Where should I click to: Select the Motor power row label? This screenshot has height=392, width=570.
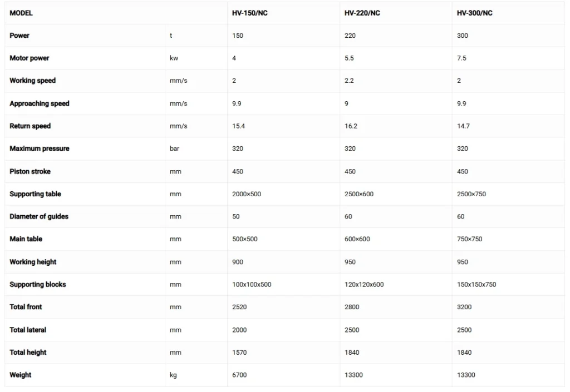(x=30, y=58)
